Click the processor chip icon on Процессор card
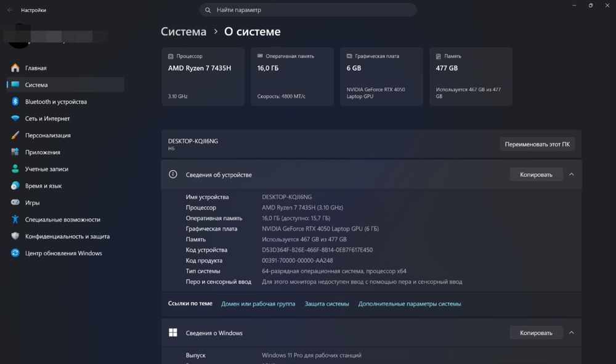Screen dimensions: 616x364 click(171, 56)
